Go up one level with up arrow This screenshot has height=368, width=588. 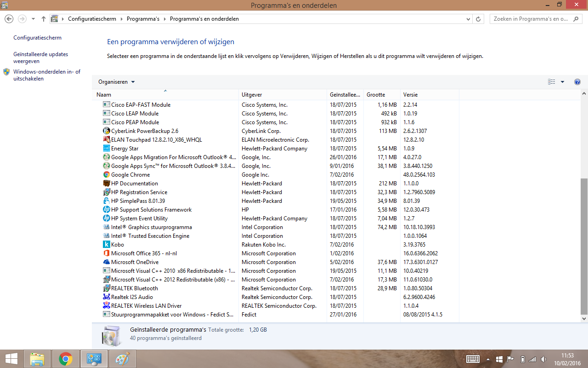44,19
